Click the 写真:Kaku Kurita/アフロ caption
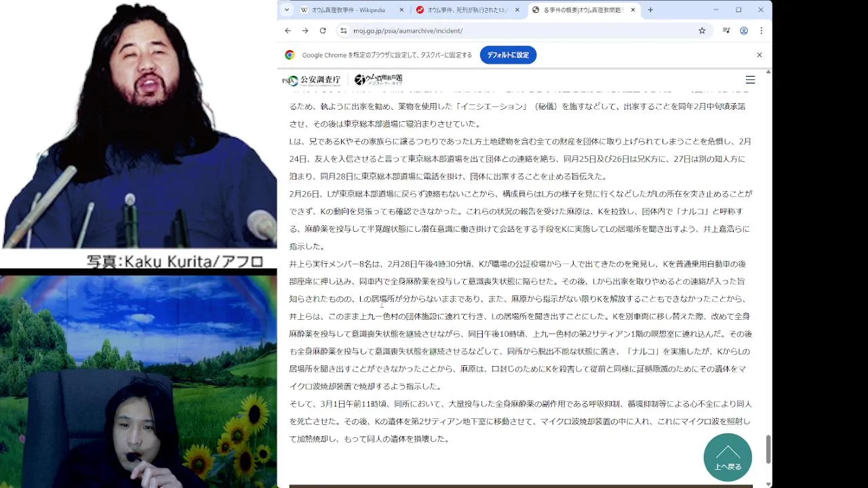 (175, 261)
